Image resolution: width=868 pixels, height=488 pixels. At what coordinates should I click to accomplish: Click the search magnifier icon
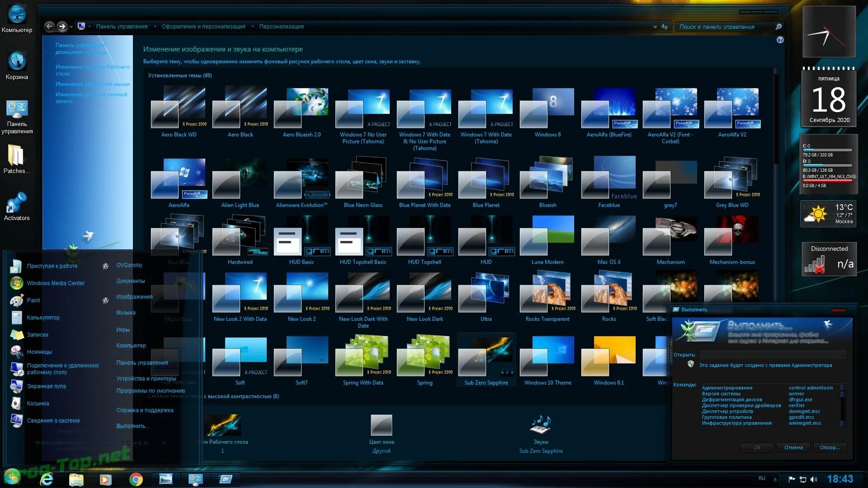778,27
